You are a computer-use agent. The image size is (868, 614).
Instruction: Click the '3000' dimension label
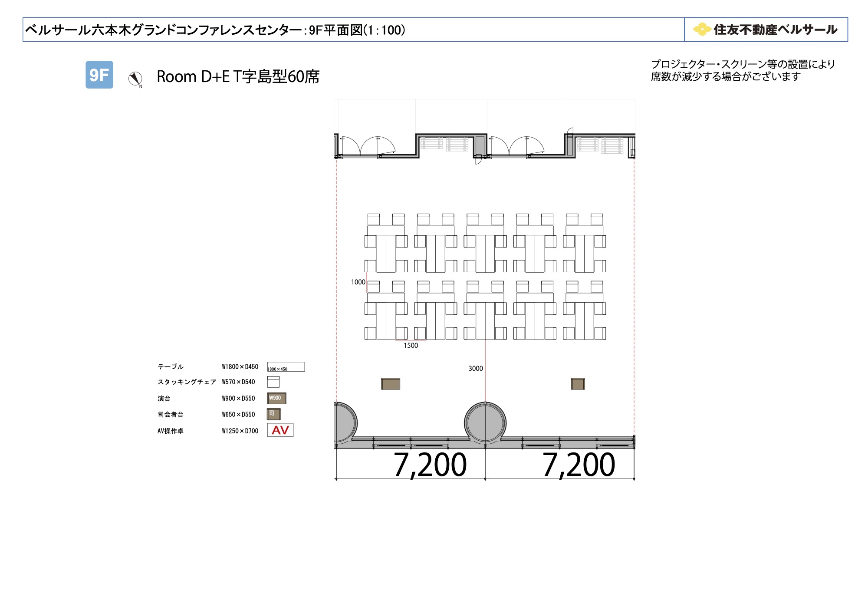pyautogui.click(x=476, y=369)
